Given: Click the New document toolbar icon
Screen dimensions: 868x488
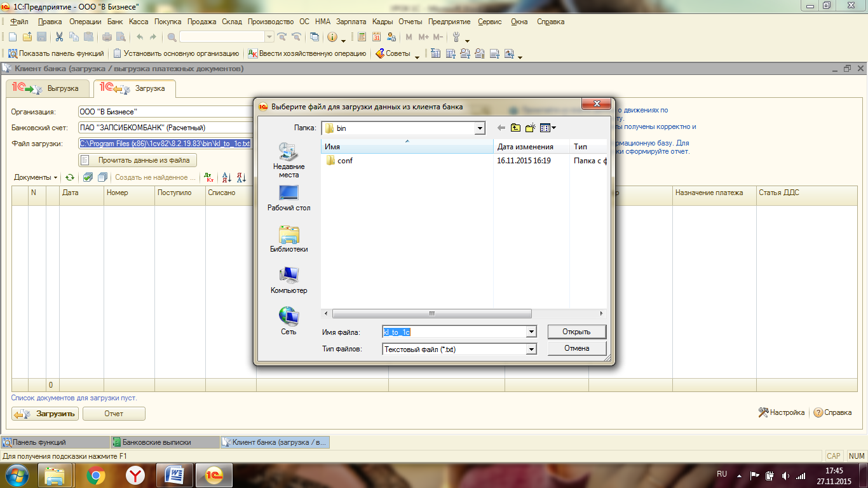Looking at the screenshot, I should 13,37.
